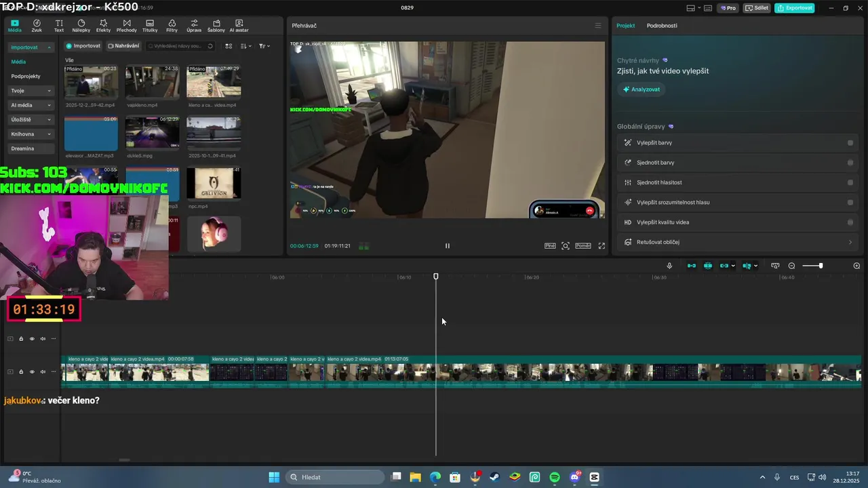Click the Nahrávání record button
The image size is (868, 488).
point(123,46)
